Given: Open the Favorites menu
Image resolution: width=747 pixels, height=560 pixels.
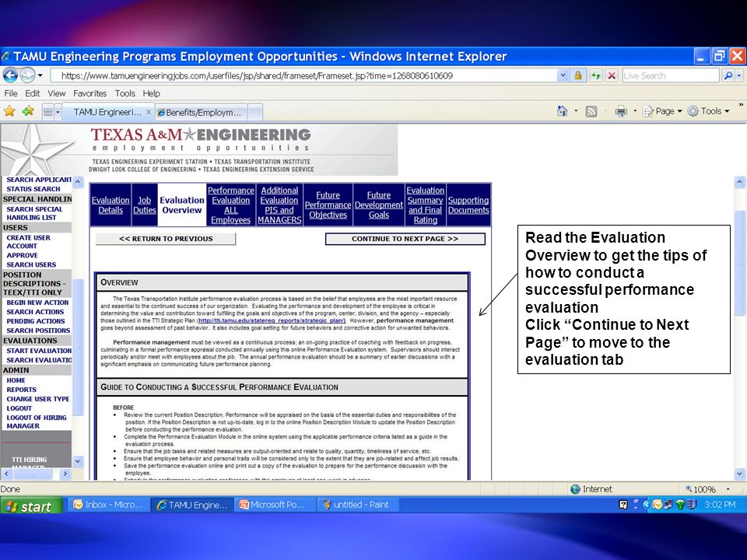Looking at the screenshot, I should tap(89, 93).
